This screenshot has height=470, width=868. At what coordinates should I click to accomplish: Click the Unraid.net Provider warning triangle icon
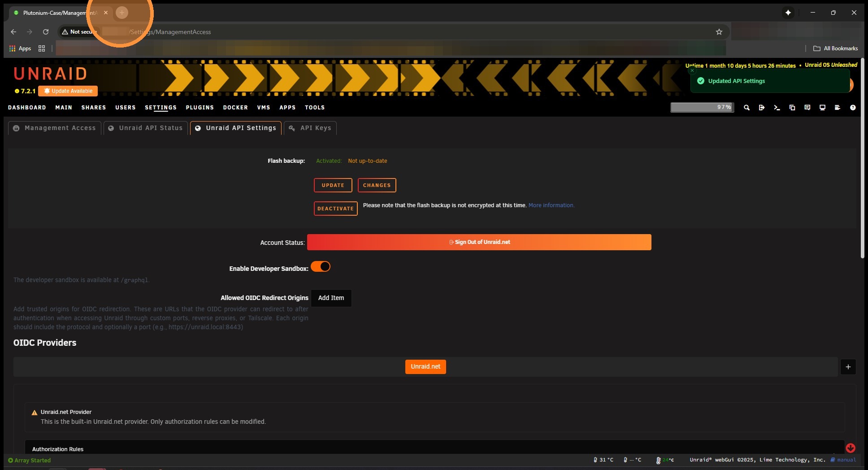point(35,413)
